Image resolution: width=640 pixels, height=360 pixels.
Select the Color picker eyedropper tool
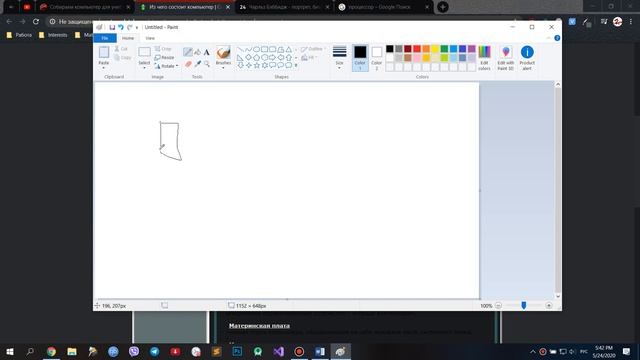198,64
